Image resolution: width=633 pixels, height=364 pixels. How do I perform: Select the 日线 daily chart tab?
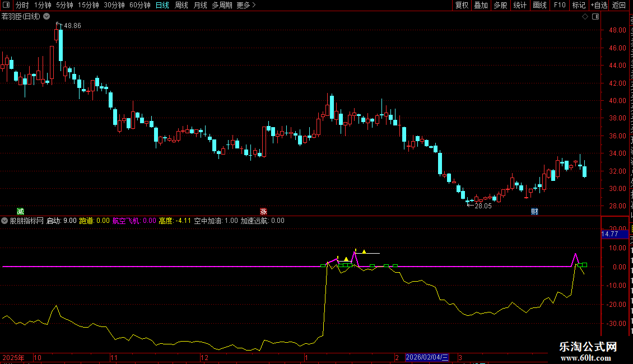click(162, 5)
